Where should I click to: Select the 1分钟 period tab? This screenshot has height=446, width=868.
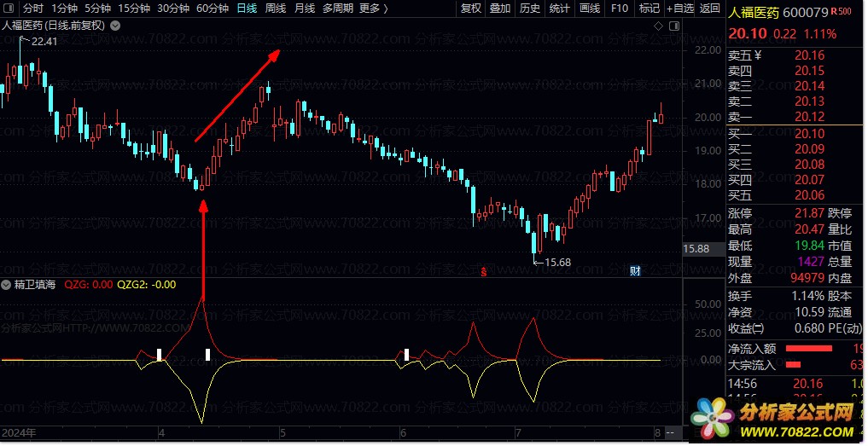tap(64, 9)
